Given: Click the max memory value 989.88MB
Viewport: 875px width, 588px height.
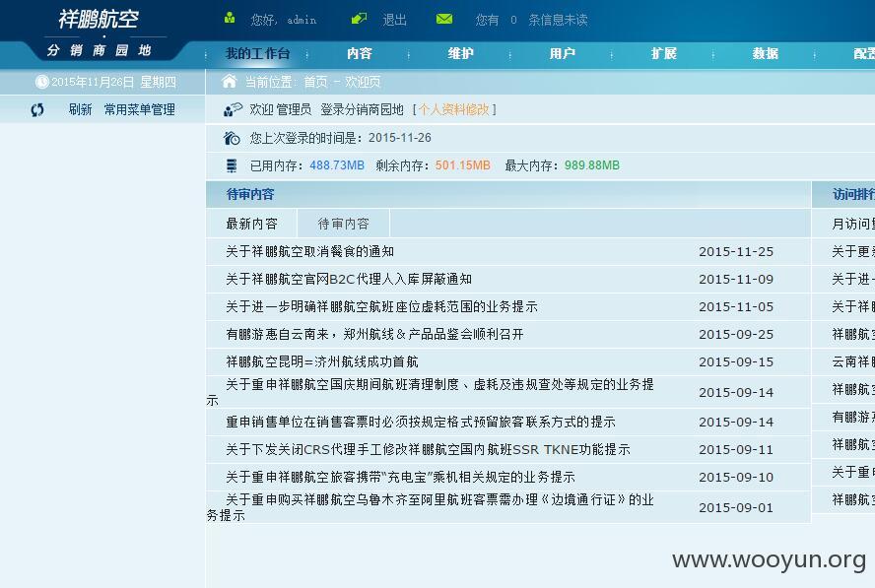Looking at the screenshot, I should click(x=592, y=165).
